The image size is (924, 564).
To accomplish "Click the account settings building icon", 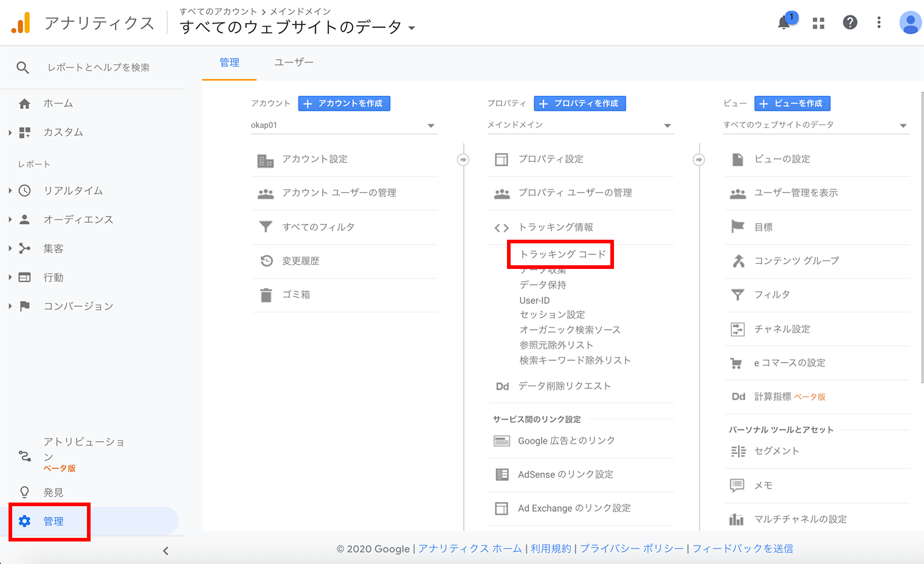I will pyautogui.click(x=266, y=160).
